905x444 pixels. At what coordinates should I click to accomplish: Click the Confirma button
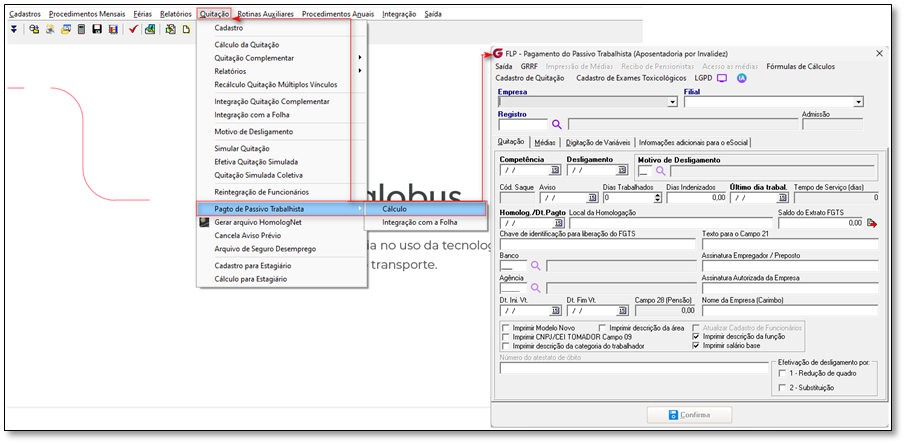(690, 415)
